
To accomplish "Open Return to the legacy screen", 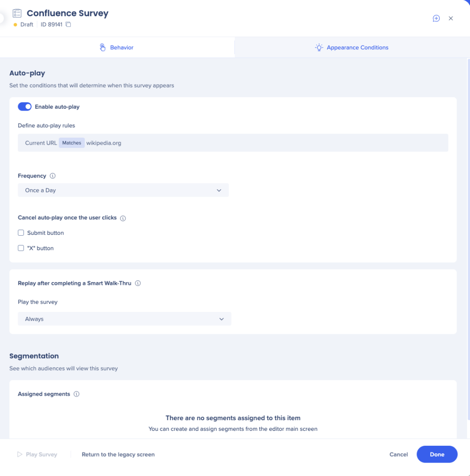I will click(x=118, y=454).
